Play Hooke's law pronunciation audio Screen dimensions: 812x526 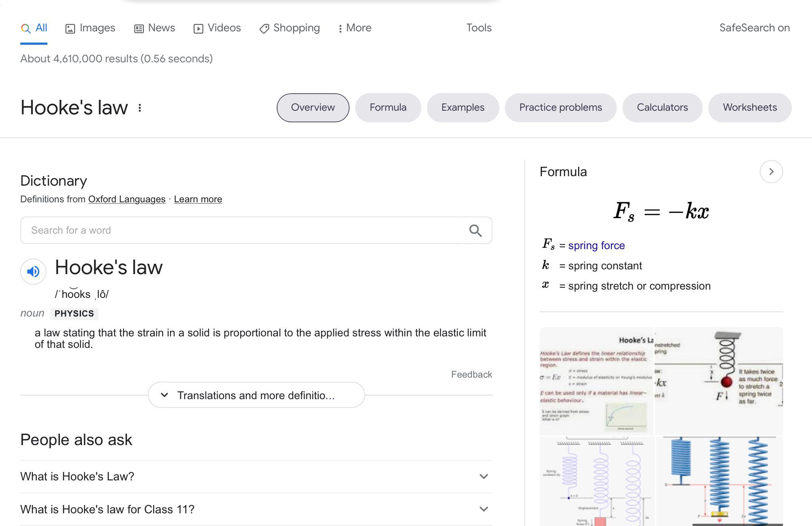coord(33,271)
